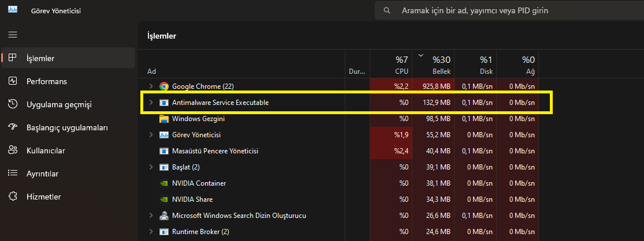Viewport: 644px width, 241px height.
Task: Click the NVIDIA Container process icon
Action: click(x=164, y=183)
